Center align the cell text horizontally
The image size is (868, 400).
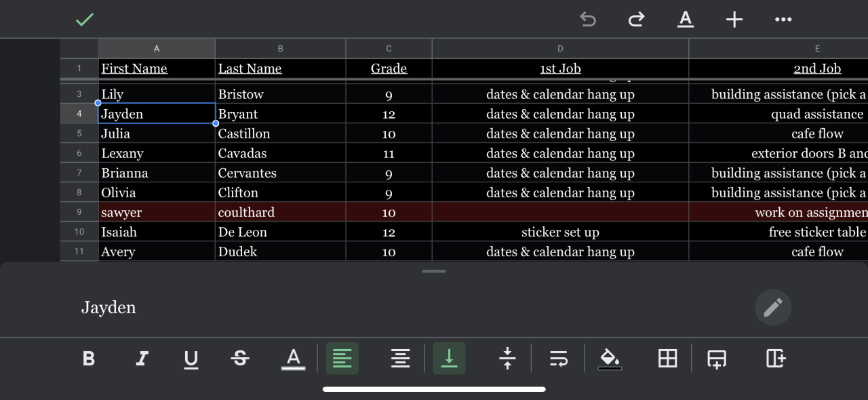tap(400, 359)
